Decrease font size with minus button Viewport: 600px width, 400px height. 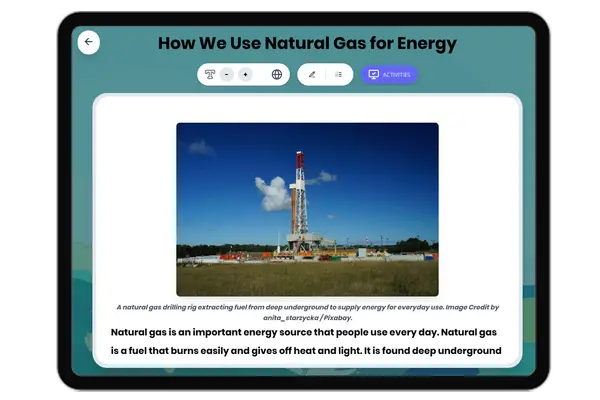pos(227,74)
